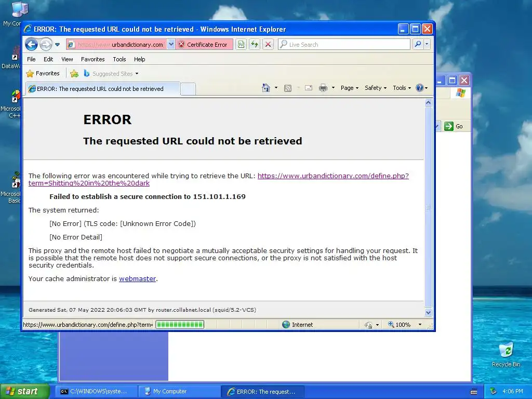Screen dimensions: 532x399
Task: Open the Suggested Sites dropdown
Action: [111, 73]
